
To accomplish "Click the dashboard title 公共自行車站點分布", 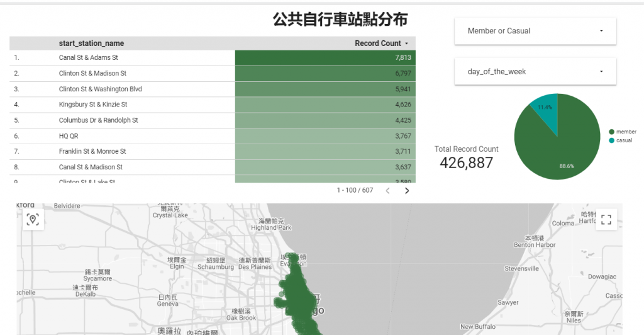I will (340, 20).
